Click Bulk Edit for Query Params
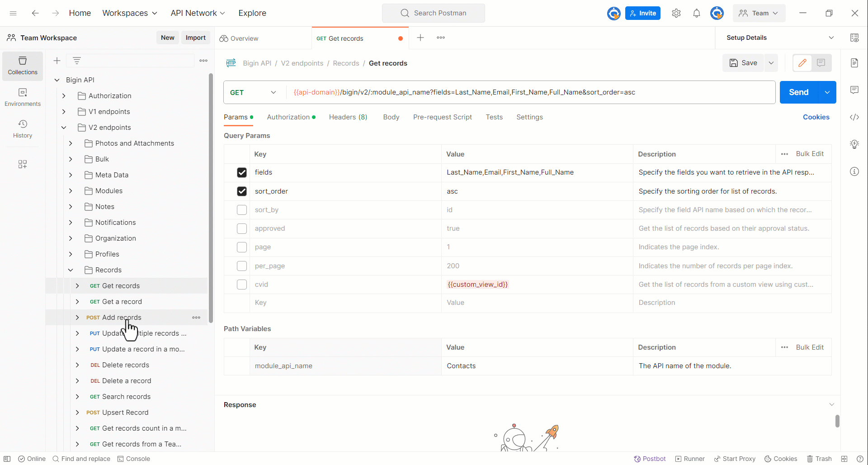This screenshot has height=465, width=868. 810,154
